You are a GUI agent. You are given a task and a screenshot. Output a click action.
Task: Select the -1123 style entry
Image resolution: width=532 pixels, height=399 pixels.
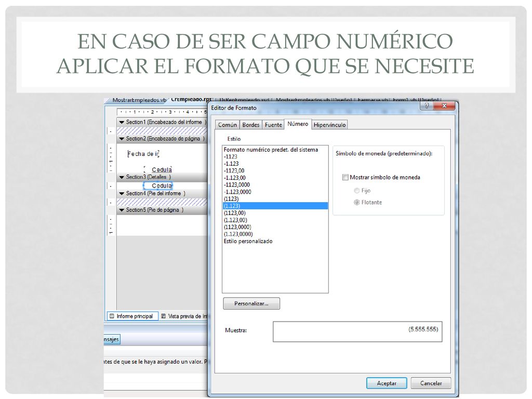(275, 157)
